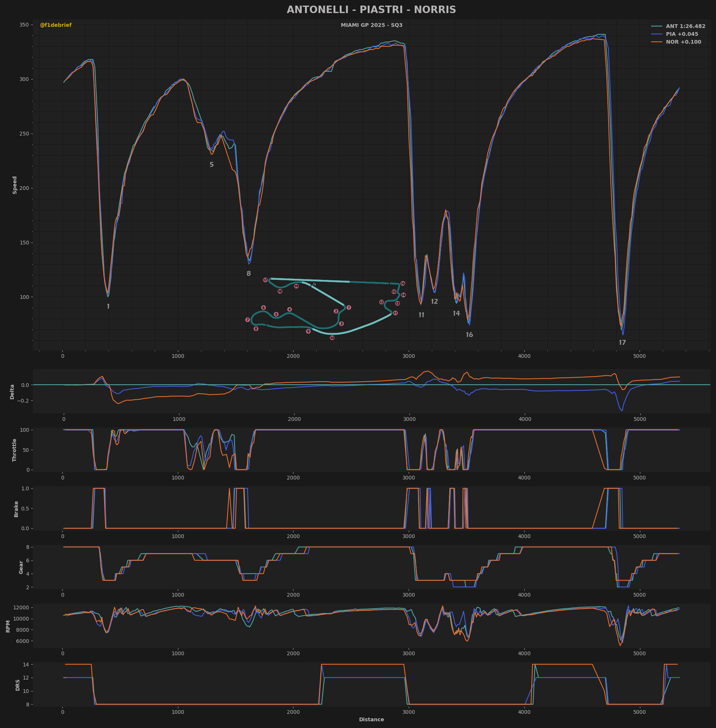Click the @f1debrief watermark handle

pos(56,25)
